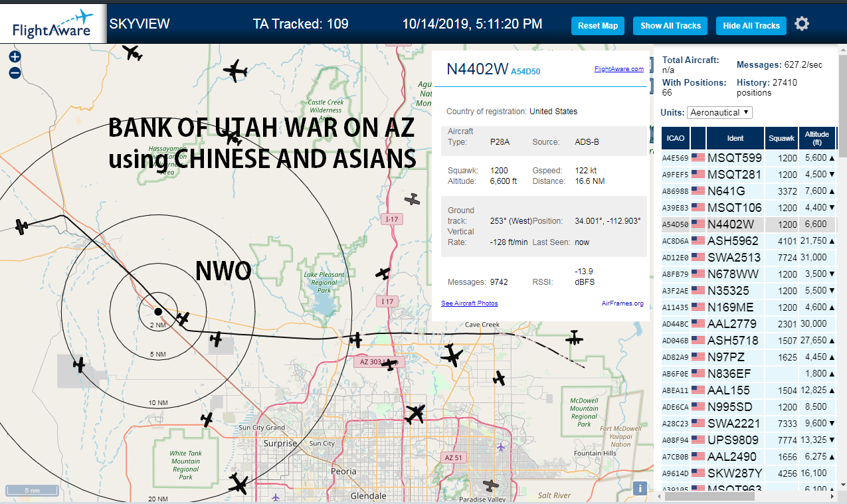This screenshot has width=847, height=504.
Task: Select the aircraft icon next to AZ 303 label
Action: pos(390,364)
